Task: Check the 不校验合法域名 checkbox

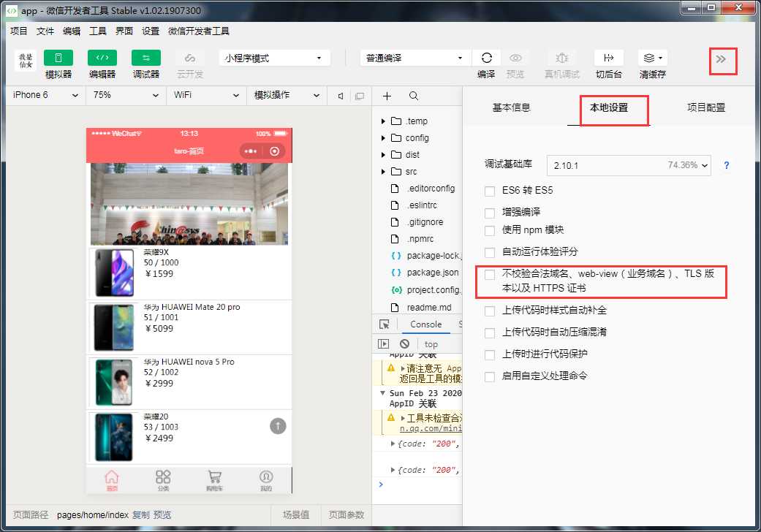Action: [490, 275]
